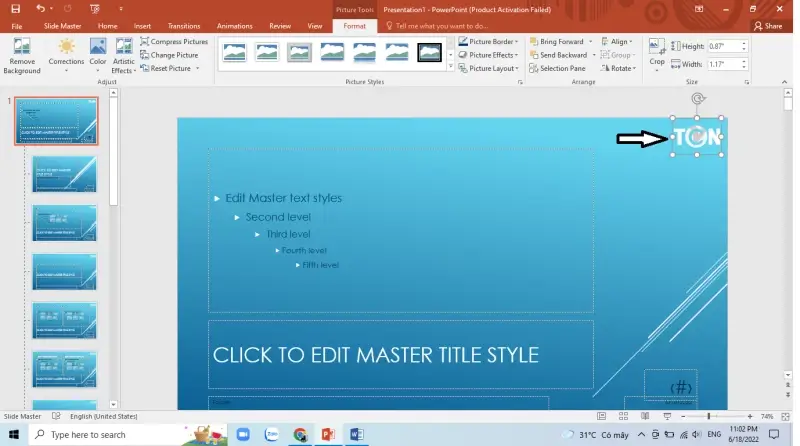Open Artistic Effects options
The height and width of the screenshot is (446, 800).
coord(124,54)
